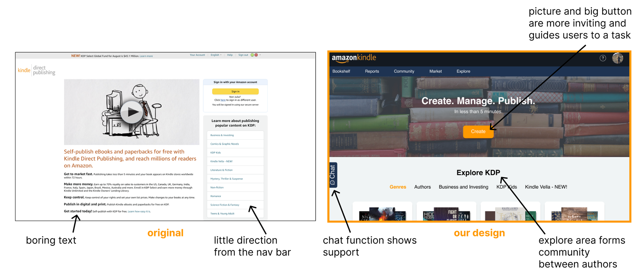This screenshot has width=644, height=276.
Task: Click the 'Keep control.' text
Action: click(74, 197)
